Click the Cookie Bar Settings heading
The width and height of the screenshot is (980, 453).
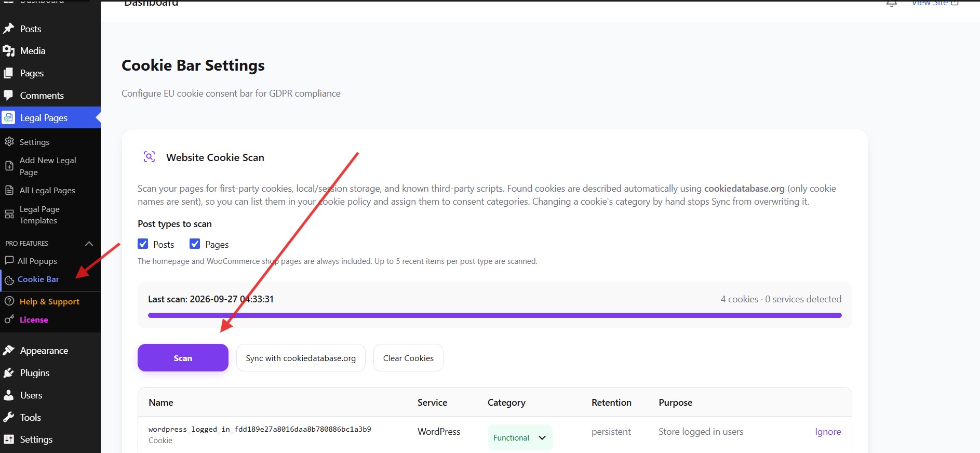tap(193, 65)
